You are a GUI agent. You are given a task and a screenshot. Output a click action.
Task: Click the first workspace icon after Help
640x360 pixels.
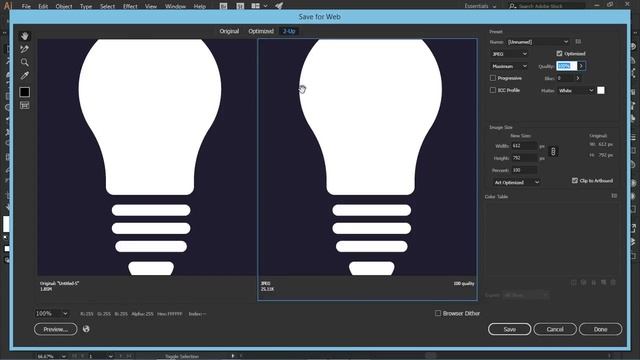point(223,6)
